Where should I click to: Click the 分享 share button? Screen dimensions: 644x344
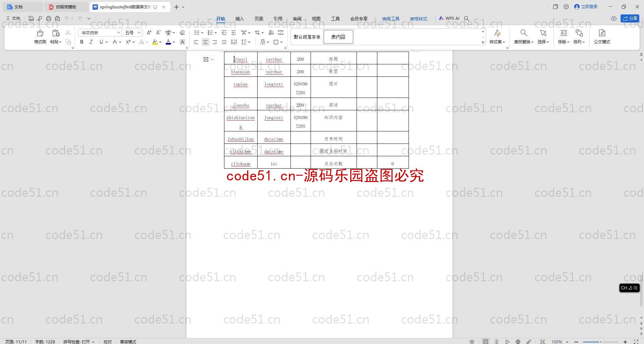(x=630, y=18)
